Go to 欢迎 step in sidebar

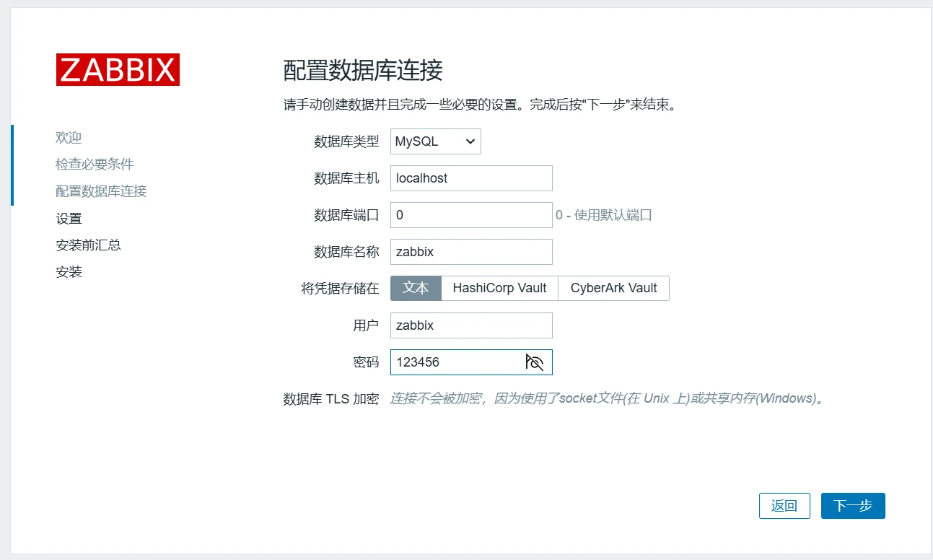(69, 137)
